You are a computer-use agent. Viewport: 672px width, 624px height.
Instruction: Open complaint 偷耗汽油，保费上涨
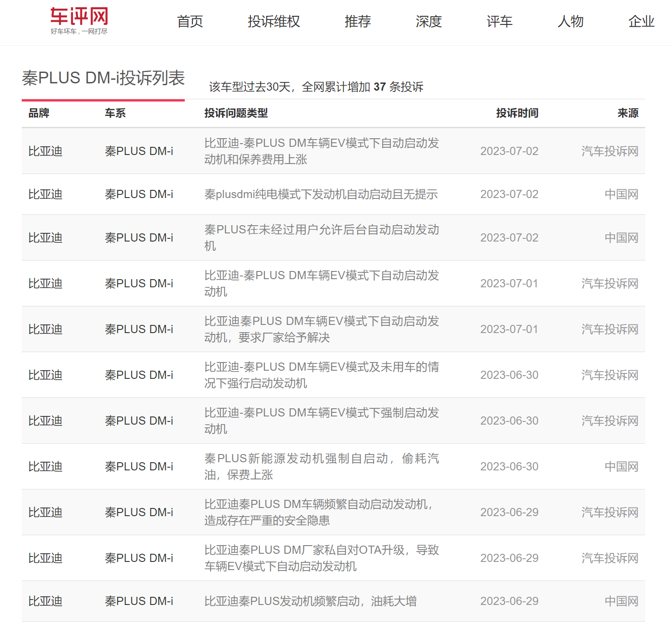pos(322,466)
